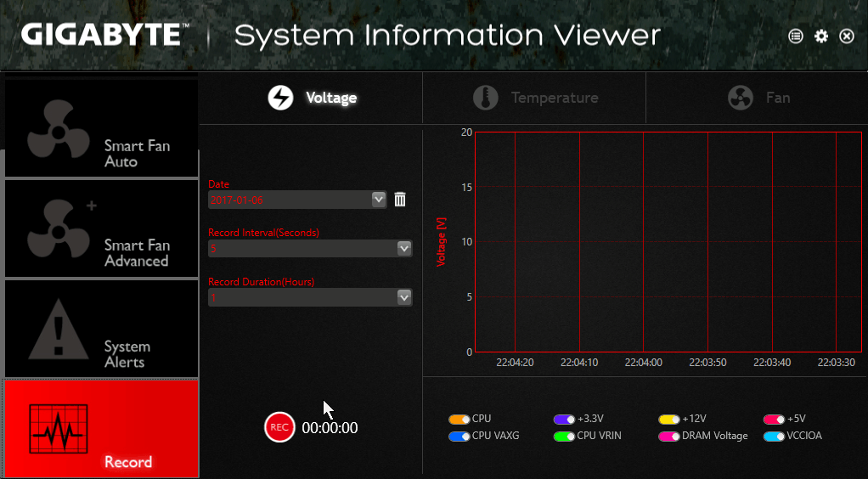The height and width of the screenshot is (479, 868).
Task: Switch to the Fan tab
Action: coord(757,98)
